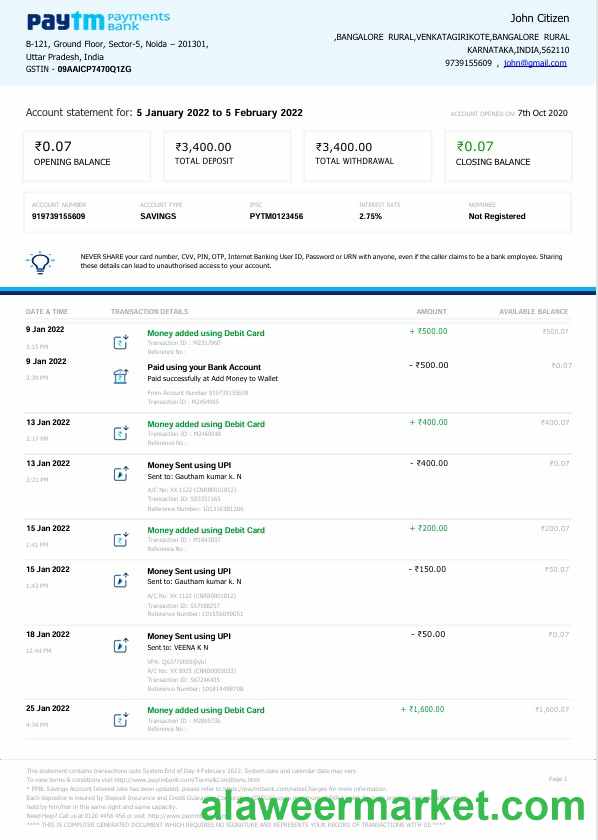Click the GSTIN number 09AAICP7470Q1ZG

[x=94, y=69]
